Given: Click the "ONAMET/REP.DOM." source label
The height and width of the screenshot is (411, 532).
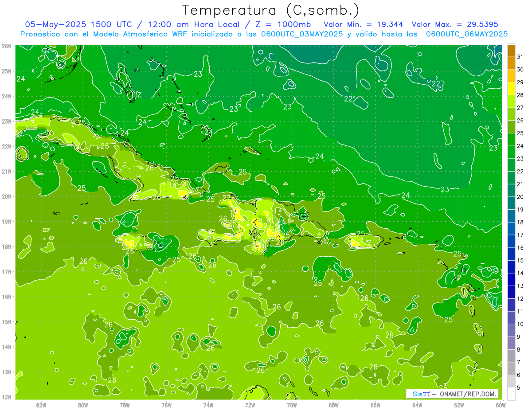Looking at the screenshot, I should pos(468,394).
